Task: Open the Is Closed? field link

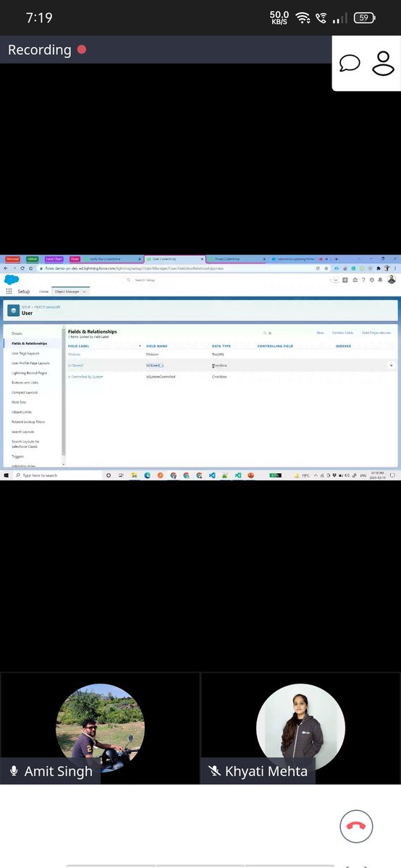Action: pyautogui.click(x=77, y=366)
